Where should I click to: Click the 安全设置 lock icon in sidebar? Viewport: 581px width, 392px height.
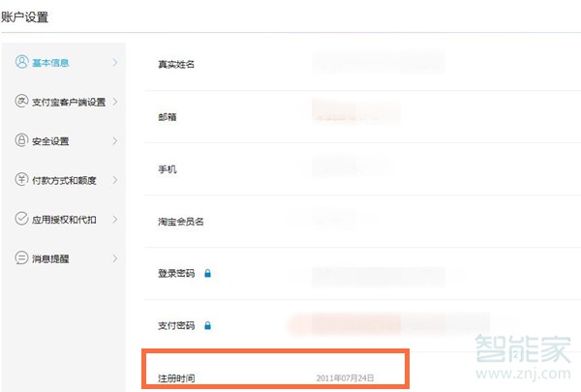pos(21,141)
